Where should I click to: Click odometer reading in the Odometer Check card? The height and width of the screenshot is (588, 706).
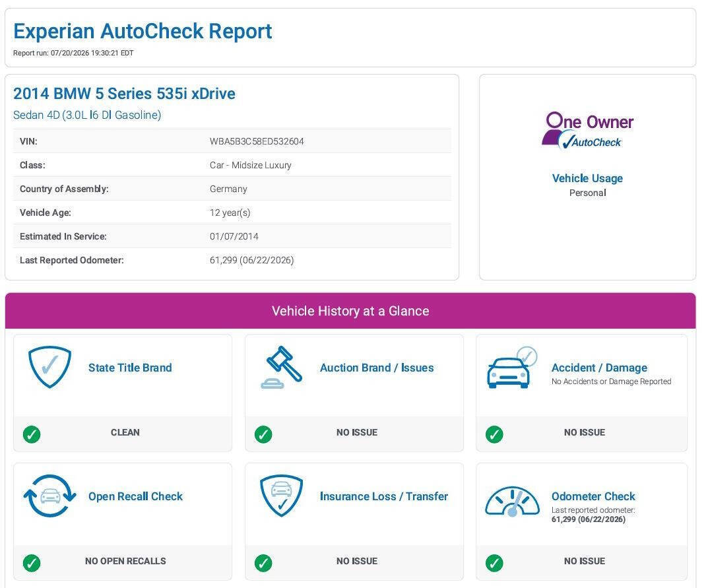(x=589, y=519)
